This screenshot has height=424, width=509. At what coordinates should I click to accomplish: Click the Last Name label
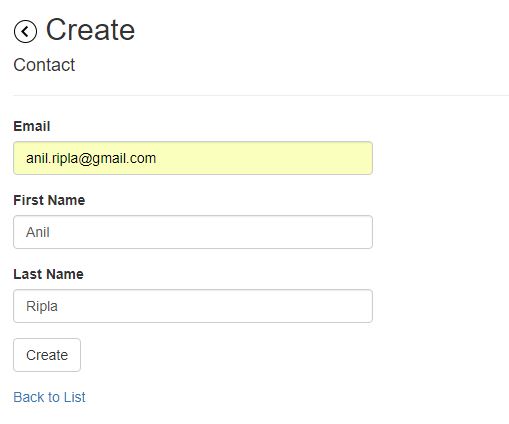(48, 274)
